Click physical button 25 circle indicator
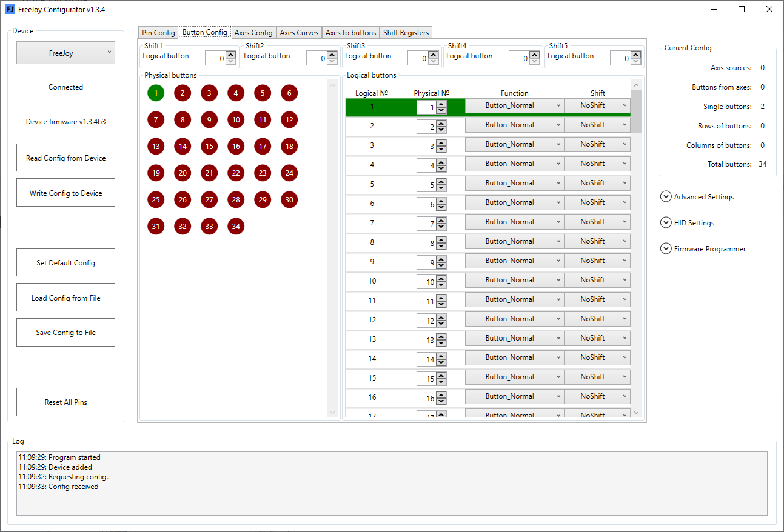 coord(156,199)
